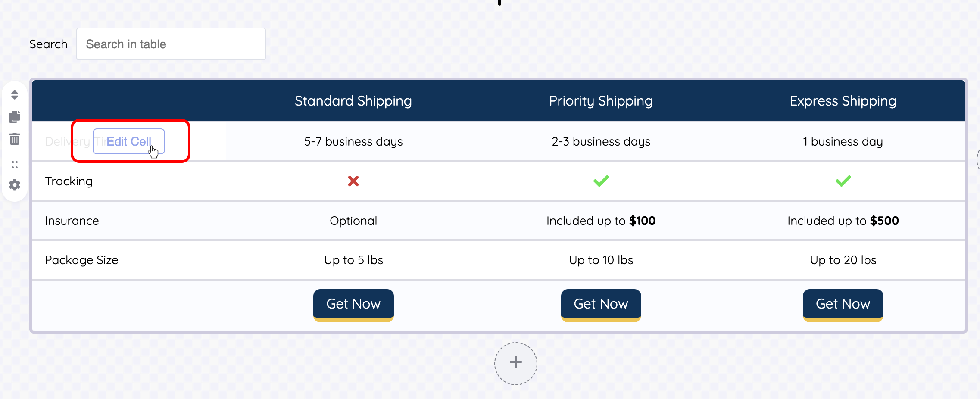Focus the Search in table field

(x=171, y=44)
